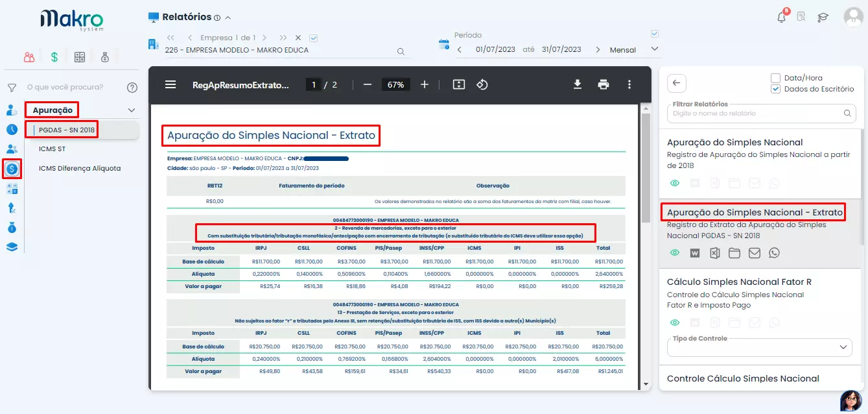The width and height of the screenshot is (868, 414).
Task: View the Apuração do Simples Nacional - Extrato report
Action: click(x=675, y=253)
